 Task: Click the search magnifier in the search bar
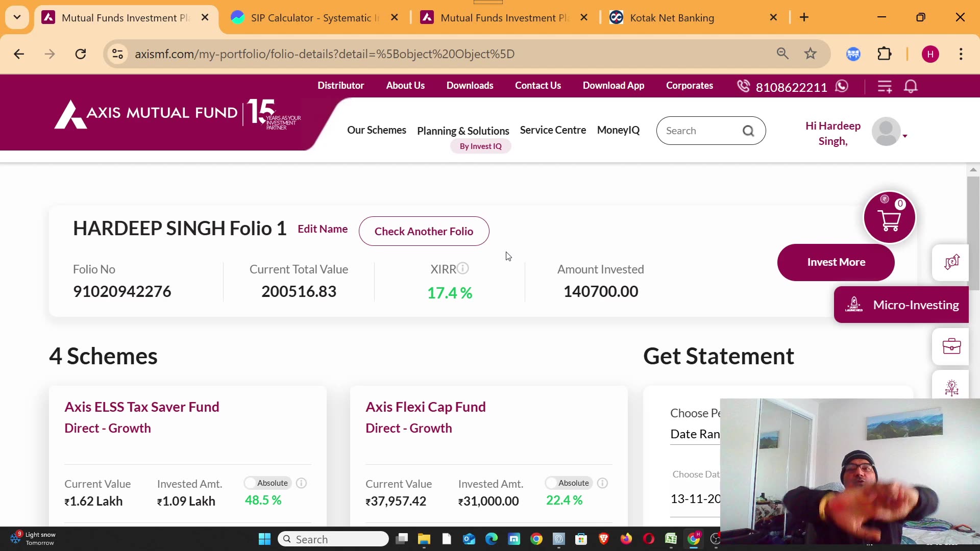coord(749,131)
